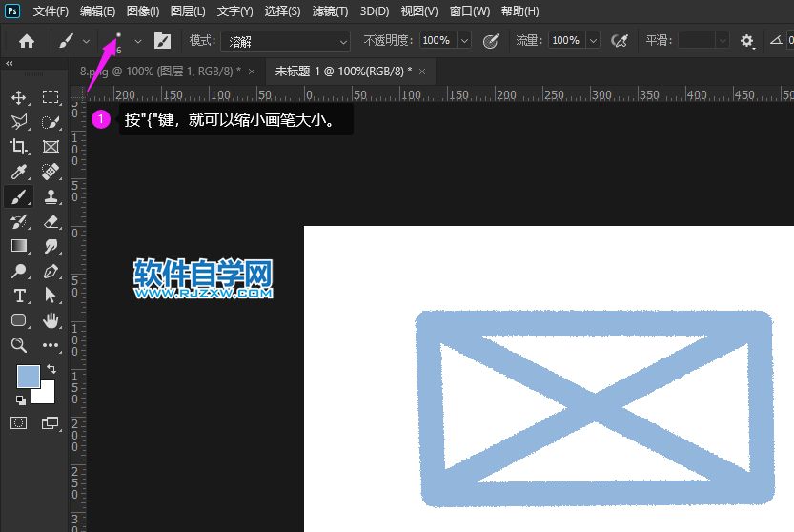This screenshot has height=532, width=794.
Task: Expand the opacity slider arrow
Action: pyautogui.click(x=464, y=41)
